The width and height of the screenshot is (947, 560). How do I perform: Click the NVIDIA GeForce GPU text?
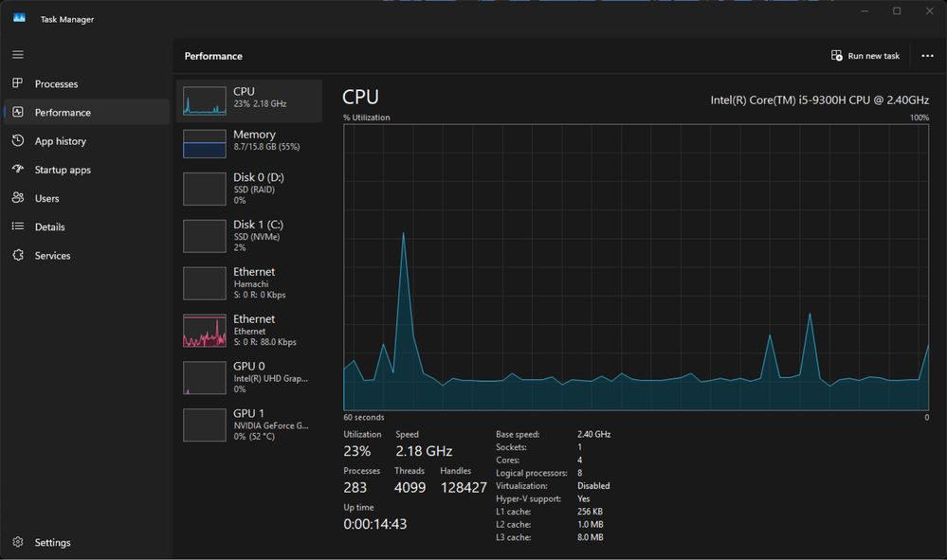coord(270,425)
